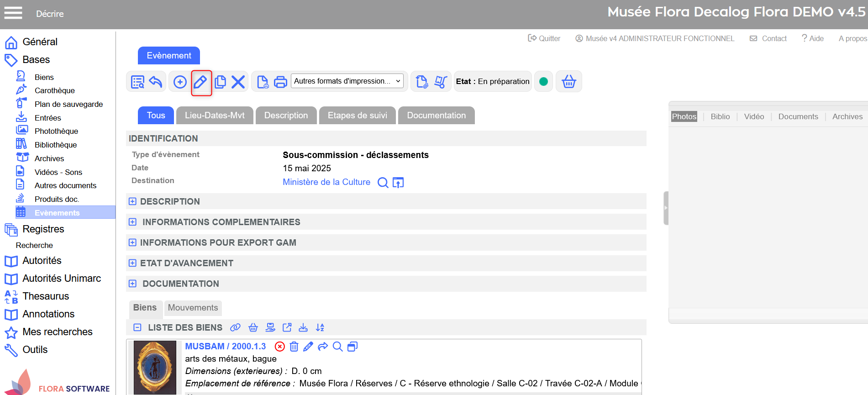Screen dimensions: 868x395
Task: Click the pencil edit icon in toolbar
Action: click(201, 82)
